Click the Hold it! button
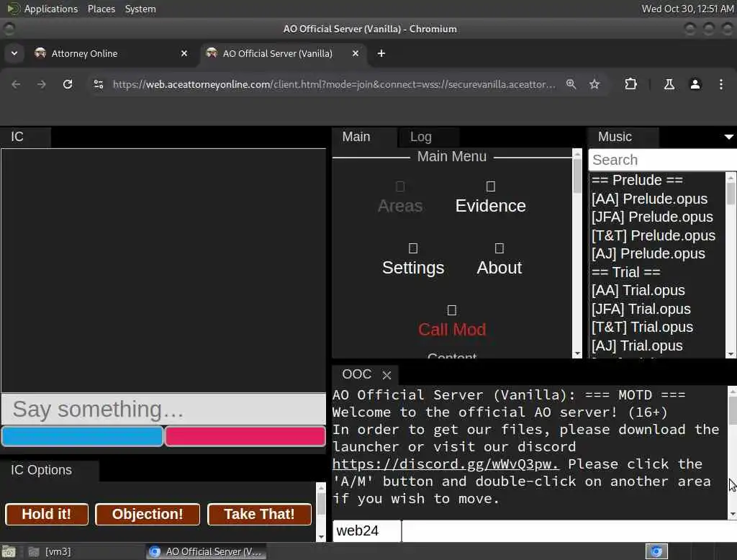737x560 pixels. [x=47, y=514]
